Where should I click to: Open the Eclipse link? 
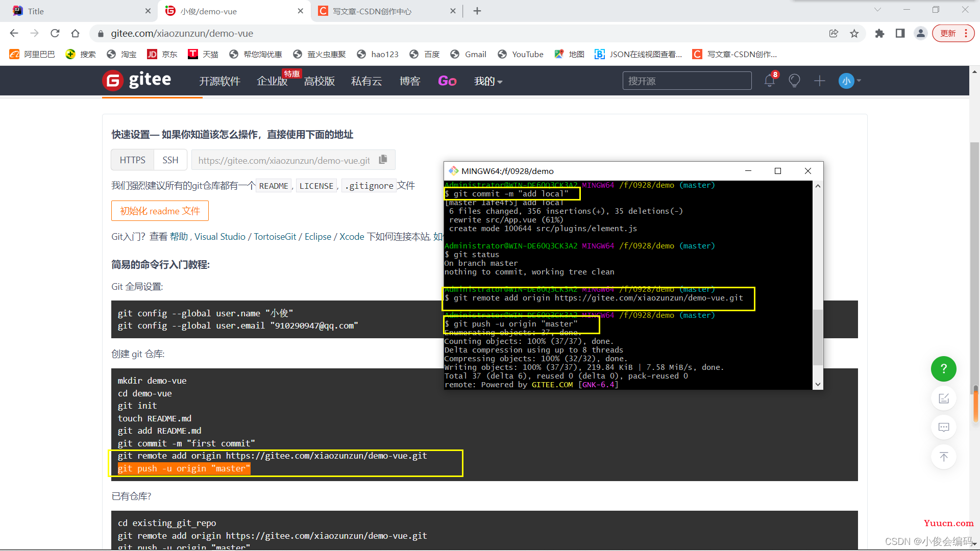click(x=318, y=237)
